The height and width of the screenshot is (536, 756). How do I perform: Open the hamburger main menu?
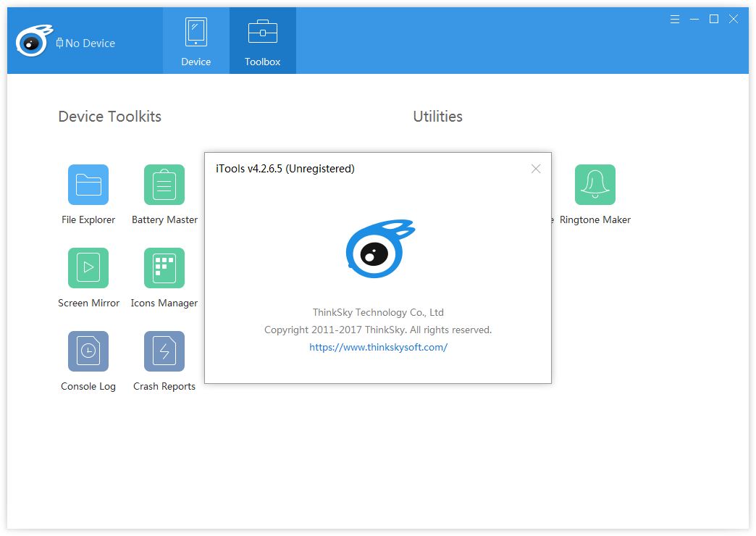click(675, 20)
